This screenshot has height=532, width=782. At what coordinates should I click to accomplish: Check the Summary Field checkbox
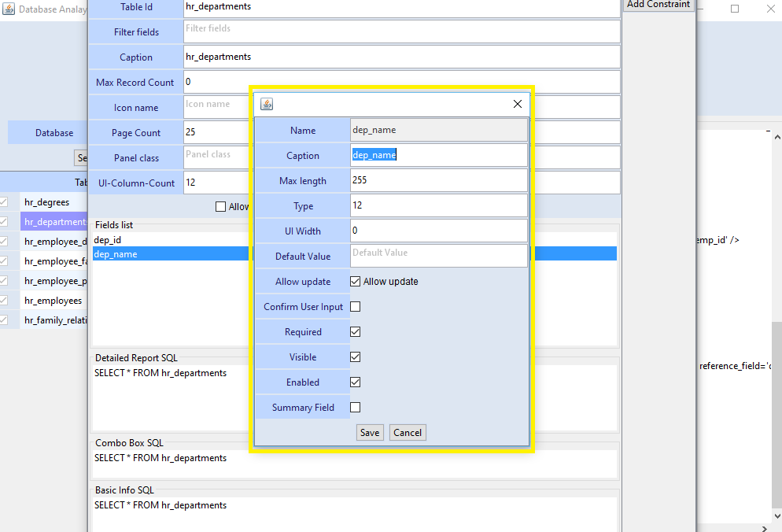tap(356, 408)
